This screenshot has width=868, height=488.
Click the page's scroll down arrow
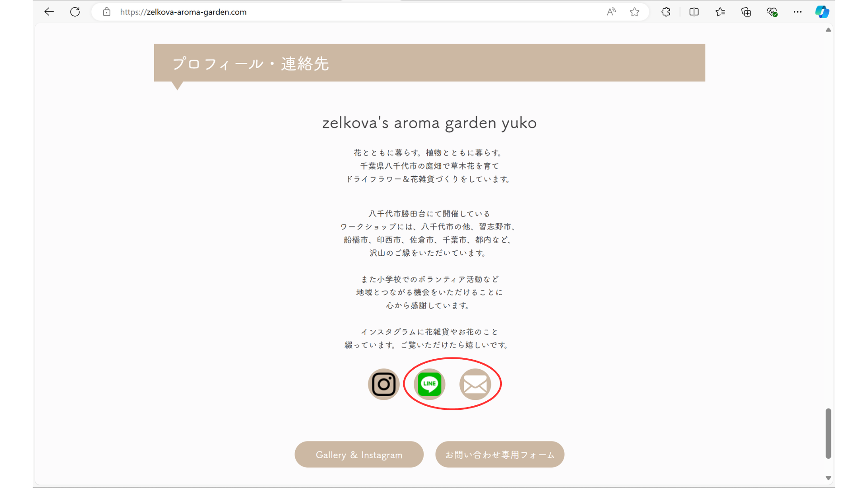[828, 478]
